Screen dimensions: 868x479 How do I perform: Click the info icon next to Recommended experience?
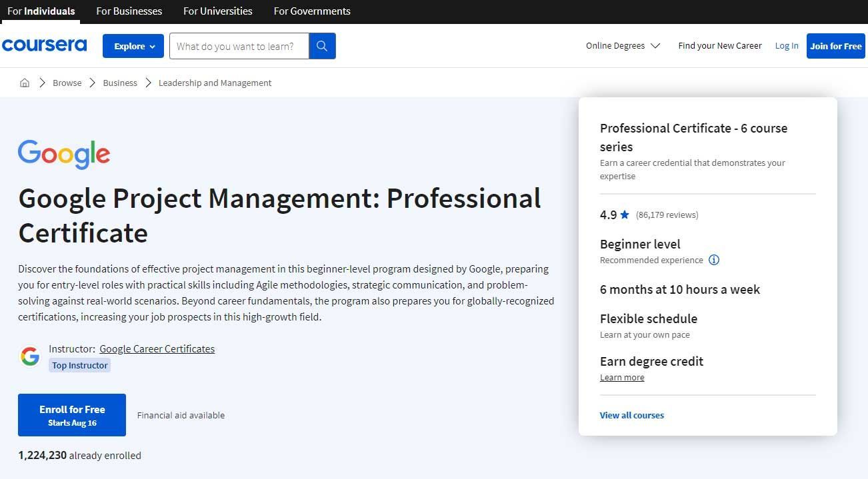point(713,260)
